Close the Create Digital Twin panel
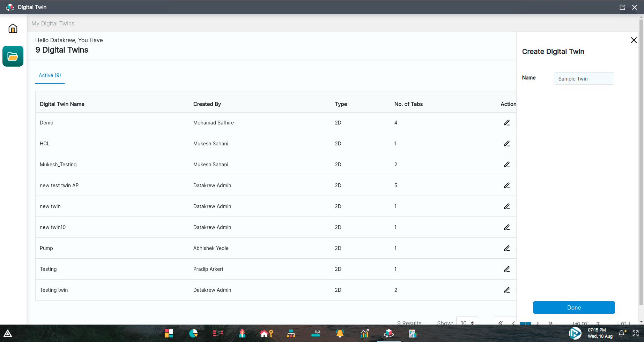The image size is (644, 342). click(634, 40)
